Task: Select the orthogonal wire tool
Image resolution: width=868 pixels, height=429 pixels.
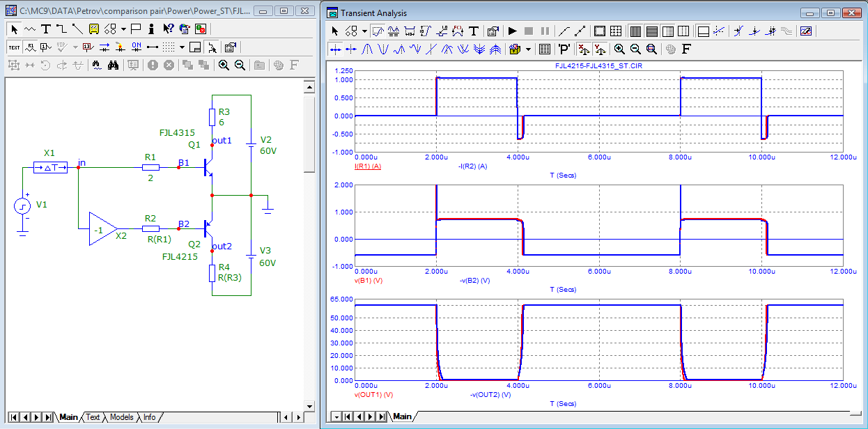Action: pyautogui.click(x=61, y=29)
